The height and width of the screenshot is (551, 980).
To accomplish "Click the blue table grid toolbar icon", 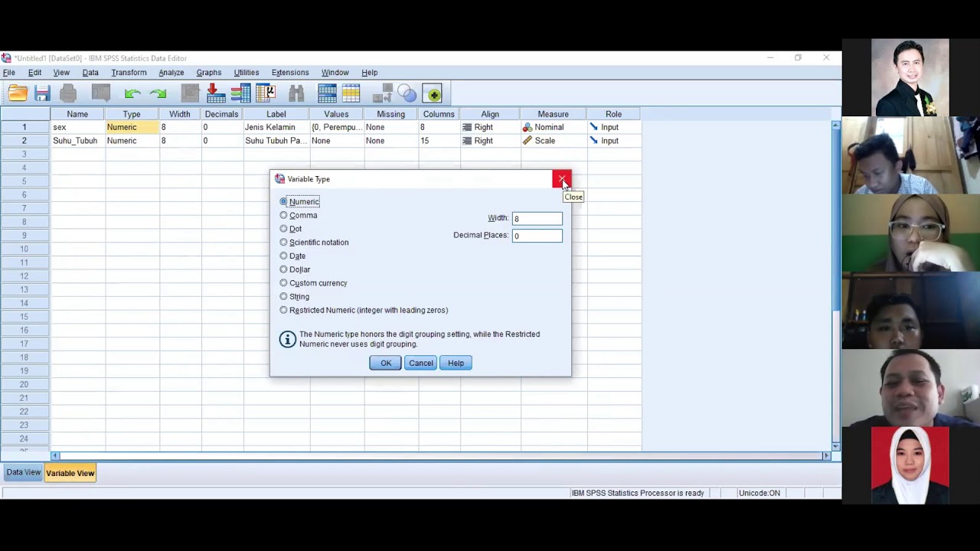I will pos(327,94).
